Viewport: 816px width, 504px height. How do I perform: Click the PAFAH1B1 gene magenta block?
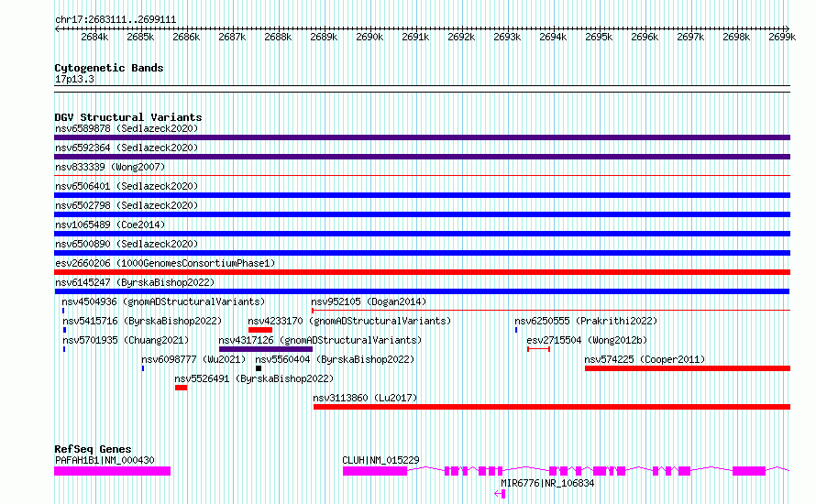(113, 471)
